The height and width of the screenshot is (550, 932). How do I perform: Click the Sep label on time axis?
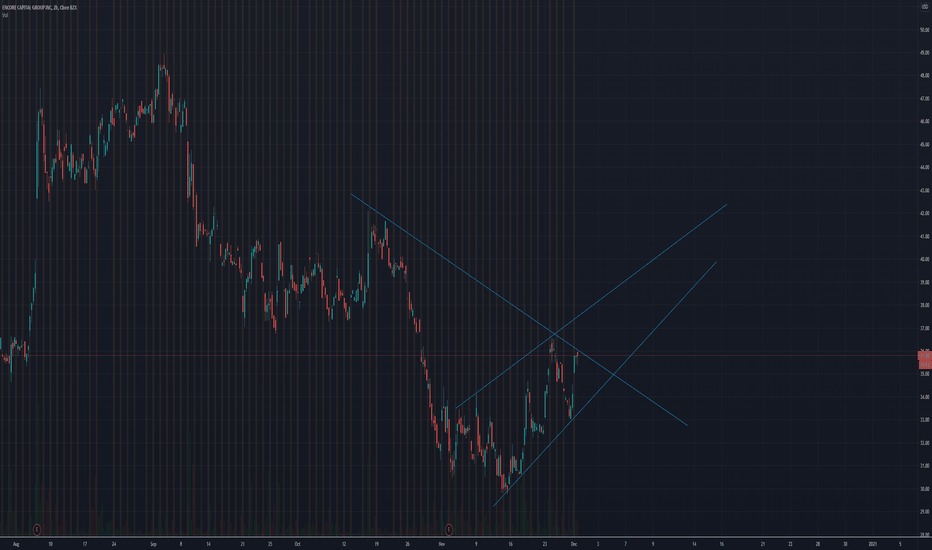pyautogui.click(x=153, y=544)
